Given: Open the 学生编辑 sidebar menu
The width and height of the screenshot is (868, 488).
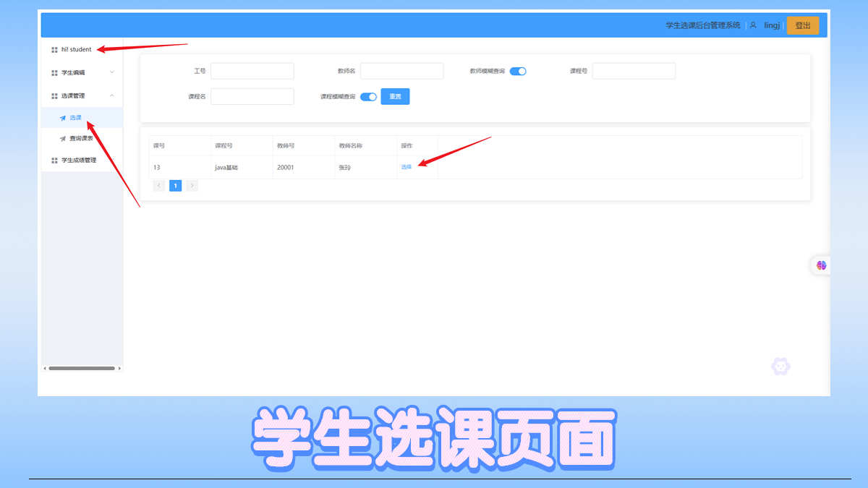Looking at the screenshot, I should point(82,72).
